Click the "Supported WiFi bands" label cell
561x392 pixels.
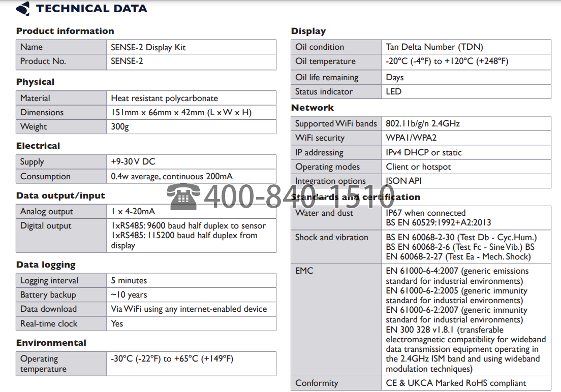click(336, 123)
